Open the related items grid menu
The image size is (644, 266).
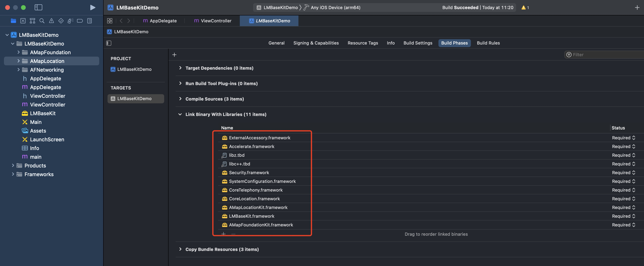pos(110,21)
